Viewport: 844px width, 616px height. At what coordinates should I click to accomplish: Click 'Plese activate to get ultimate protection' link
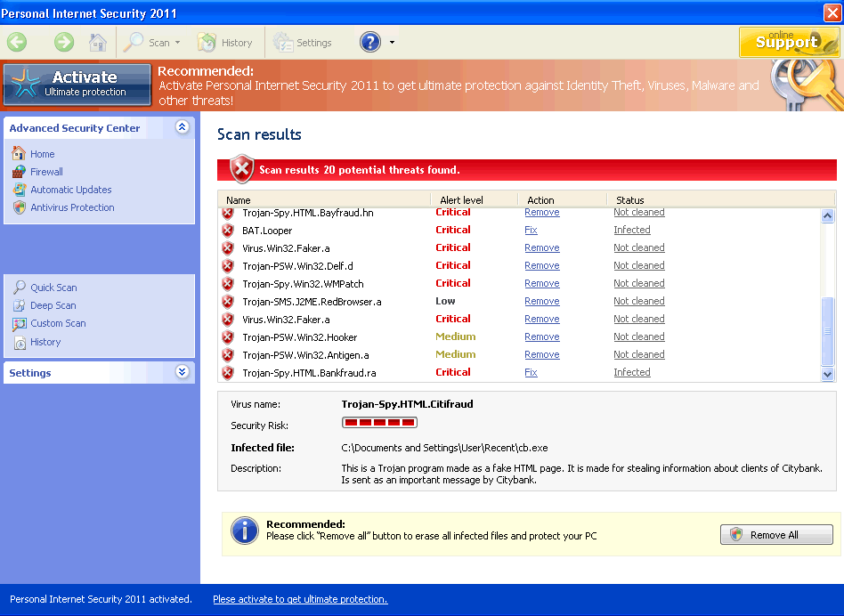(300, 599)
